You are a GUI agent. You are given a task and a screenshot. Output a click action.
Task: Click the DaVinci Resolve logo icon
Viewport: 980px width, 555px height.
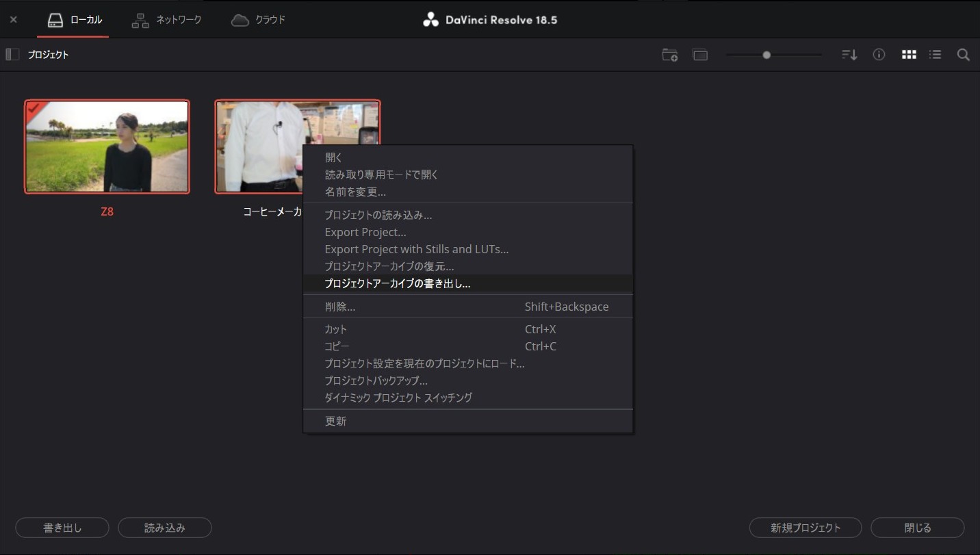[430, 19]
